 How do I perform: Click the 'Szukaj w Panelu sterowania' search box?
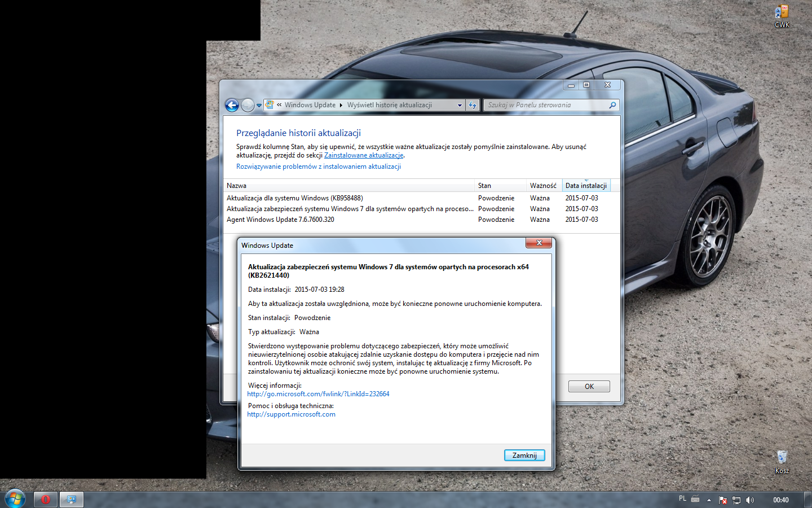[x=551, y=105]
